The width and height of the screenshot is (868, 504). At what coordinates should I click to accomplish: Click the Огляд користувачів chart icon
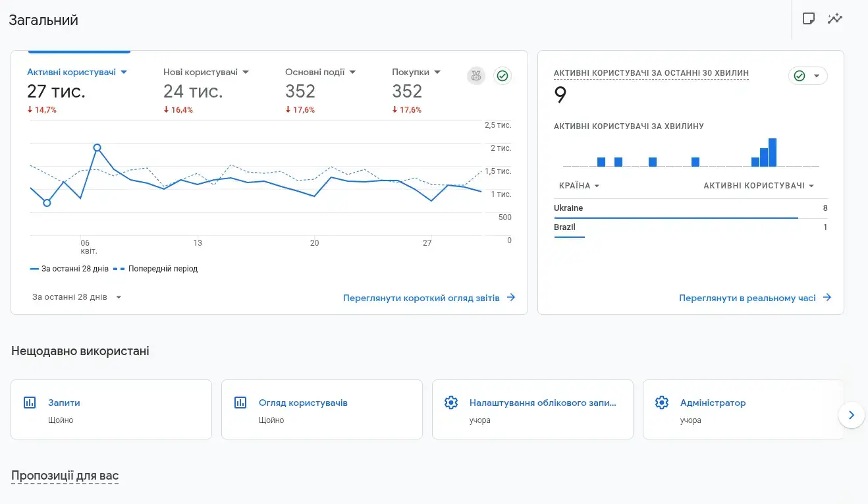coord(240,403)
